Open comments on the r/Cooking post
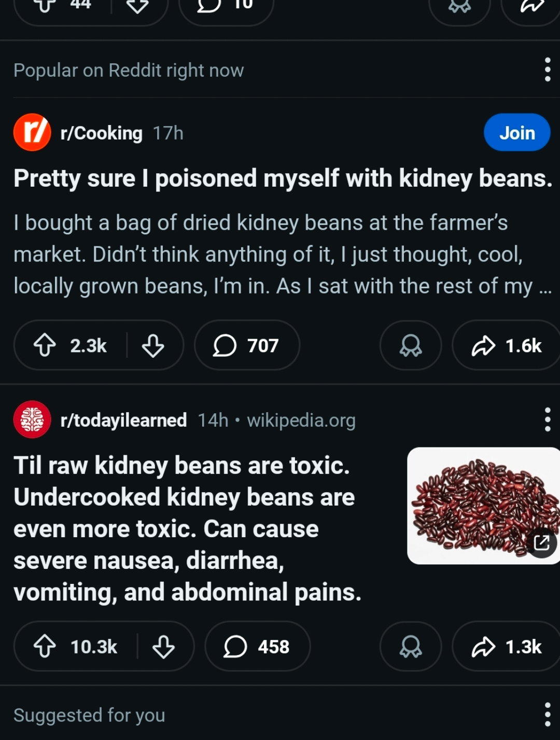This screenshot has width=560, height=740. point(247,345)
